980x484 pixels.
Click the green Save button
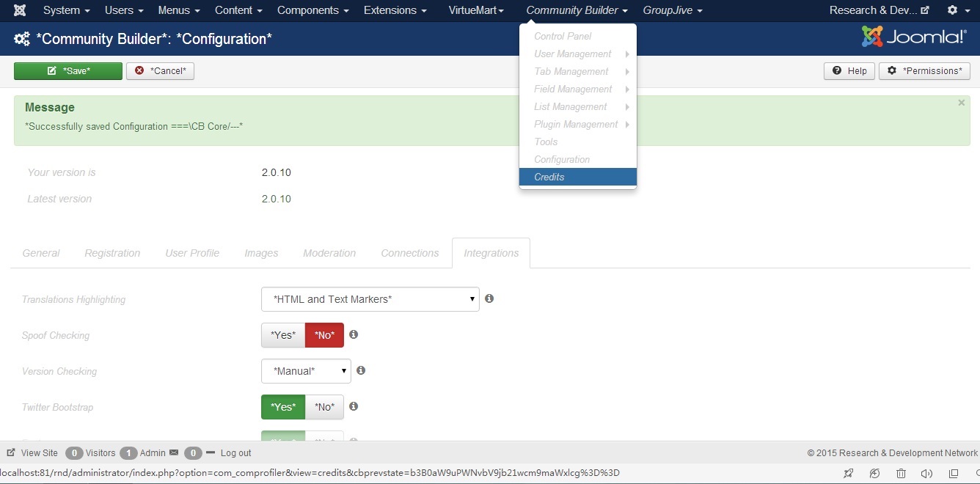click(x=68, y=71)
